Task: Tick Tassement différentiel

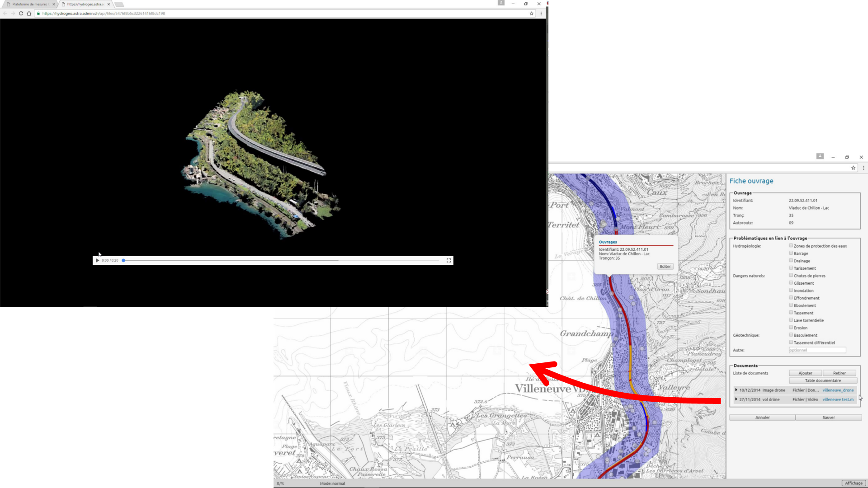Action: pyautogui.click(x=791, y=343)
